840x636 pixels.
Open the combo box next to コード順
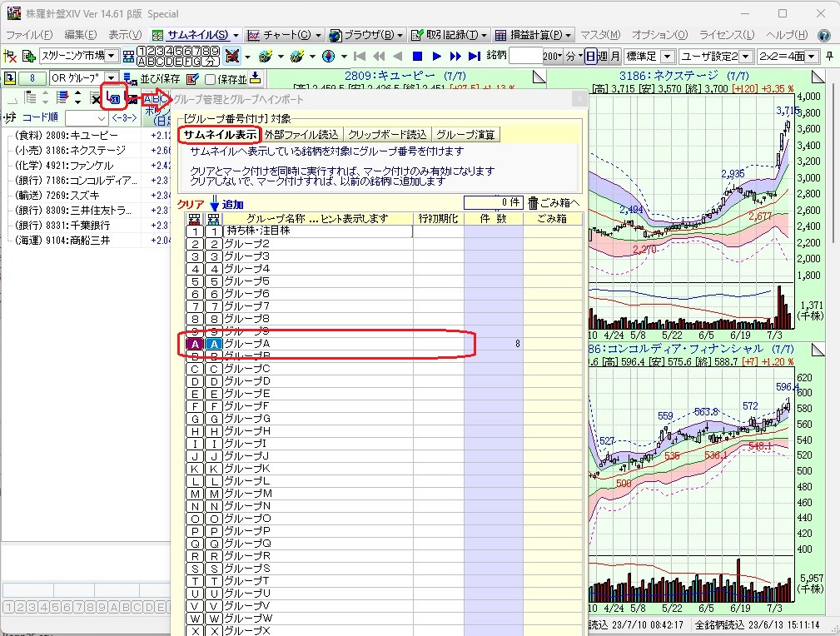coord(87,118)
